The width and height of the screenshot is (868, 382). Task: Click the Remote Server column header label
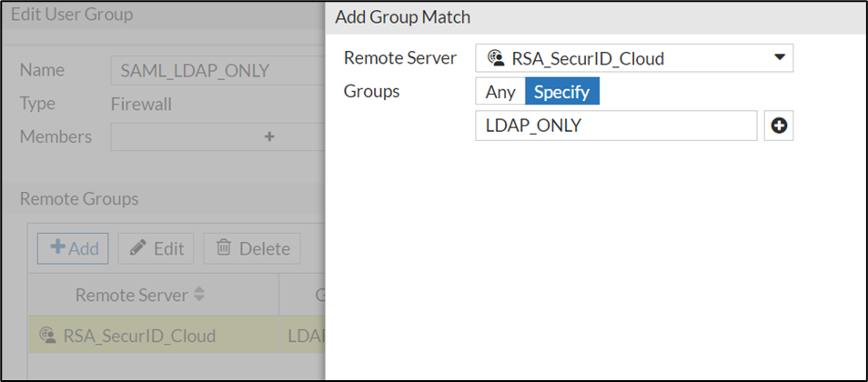(131, 295)
